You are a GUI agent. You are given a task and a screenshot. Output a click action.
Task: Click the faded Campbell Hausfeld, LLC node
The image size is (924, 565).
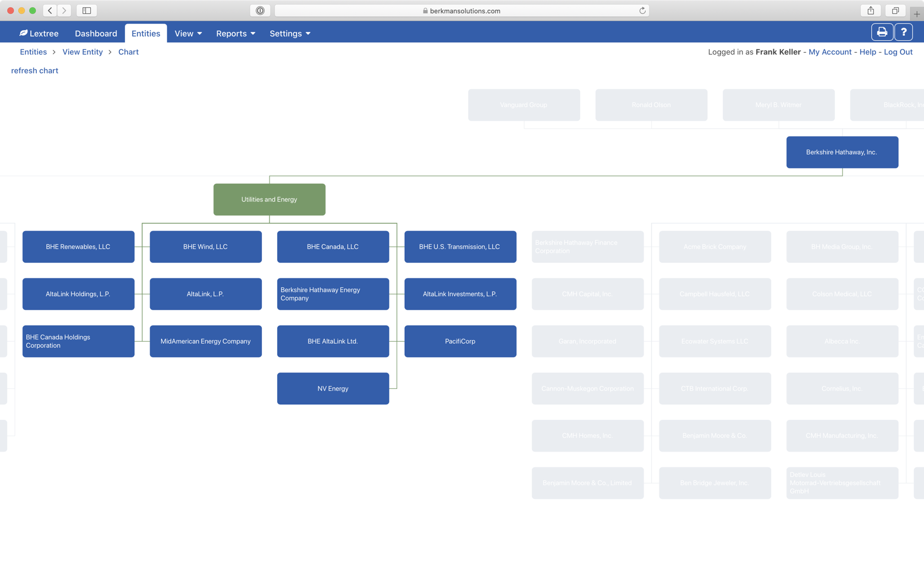pyautogui.click(x=715, y=294)
